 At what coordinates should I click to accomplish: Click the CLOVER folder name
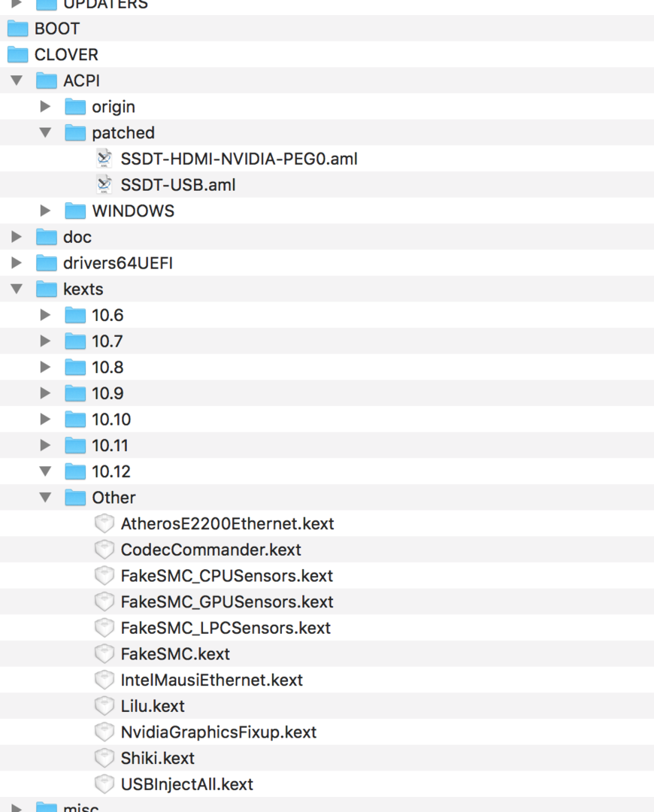coord(66,54)
